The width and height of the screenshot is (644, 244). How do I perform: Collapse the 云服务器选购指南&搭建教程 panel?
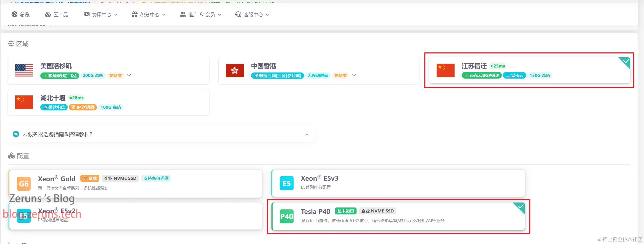(307, 134)
